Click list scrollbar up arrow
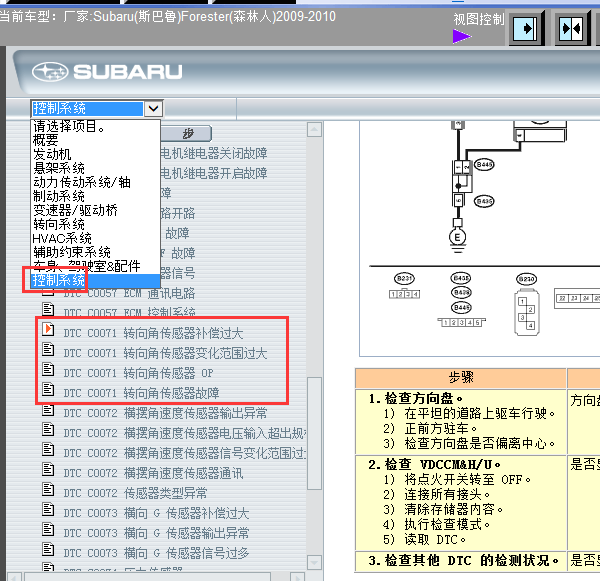600x581 pixels. pos(314,130)
